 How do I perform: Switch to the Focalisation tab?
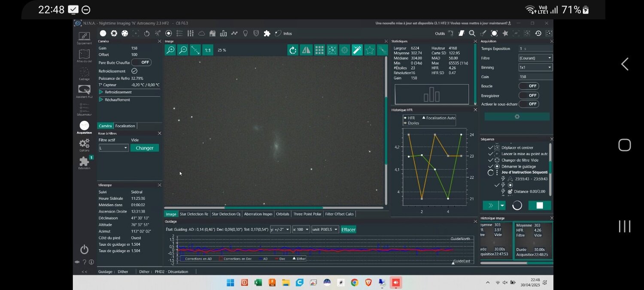(125, 126)
